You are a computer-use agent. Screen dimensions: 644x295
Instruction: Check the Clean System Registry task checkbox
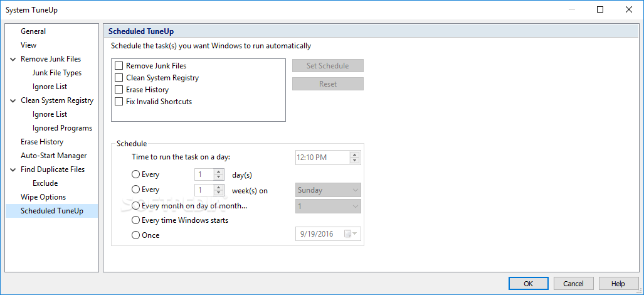(x=119, y=78)
